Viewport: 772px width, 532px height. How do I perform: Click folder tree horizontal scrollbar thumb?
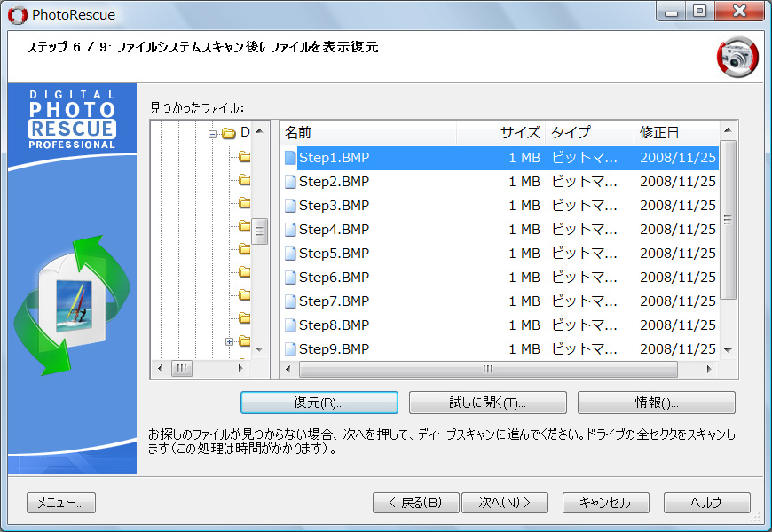tap(182, 368)
